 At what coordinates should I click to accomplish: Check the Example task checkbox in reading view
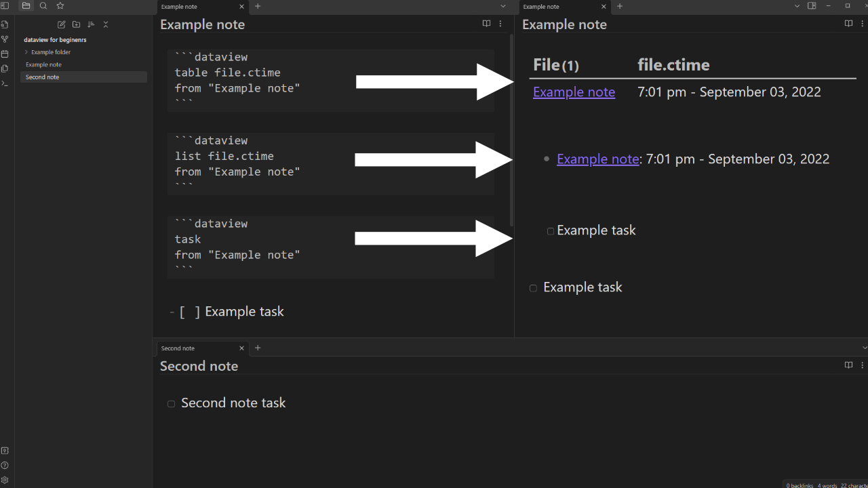click(550, 231)
